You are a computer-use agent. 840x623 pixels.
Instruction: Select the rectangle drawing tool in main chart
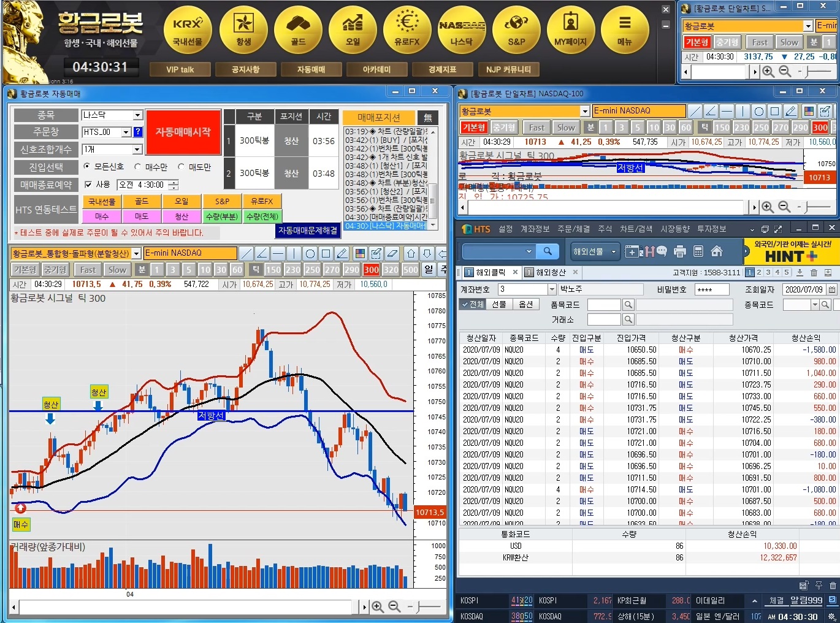point(326,253)
